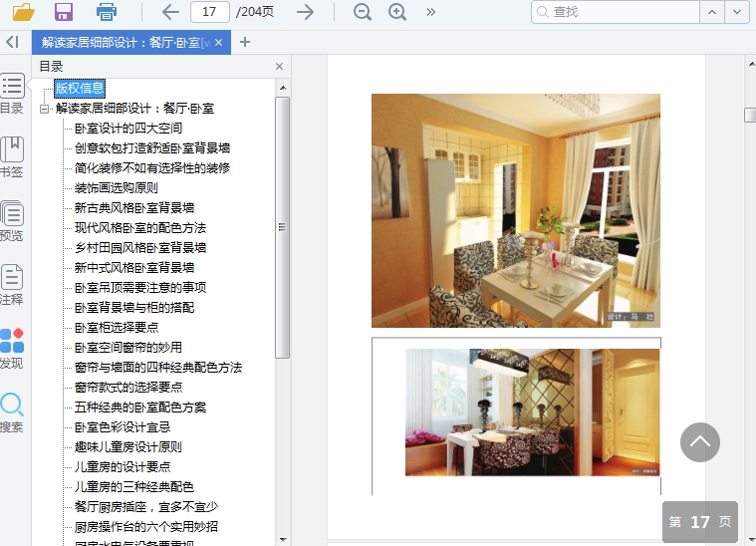Close the 目录 panel with its X
This screenshot has width=756, height=546.
click(279, 66)
